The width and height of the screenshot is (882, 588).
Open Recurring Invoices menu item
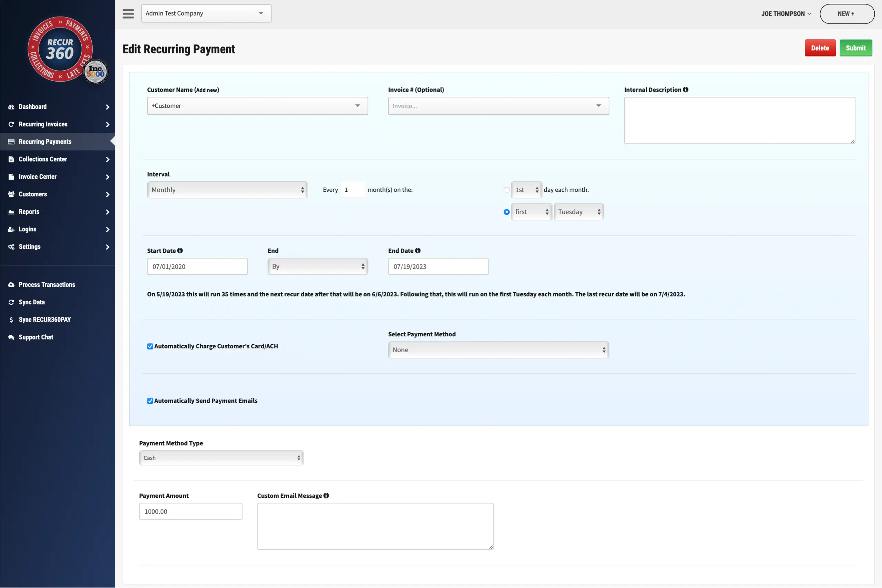pos(58,124)
